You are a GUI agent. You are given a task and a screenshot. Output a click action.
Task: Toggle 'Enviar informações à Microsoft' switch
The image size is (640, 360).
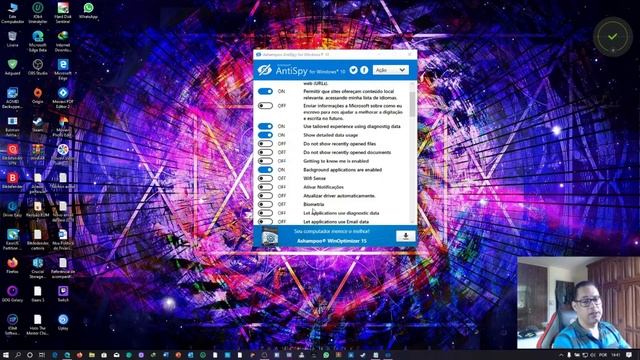point(265,106)
